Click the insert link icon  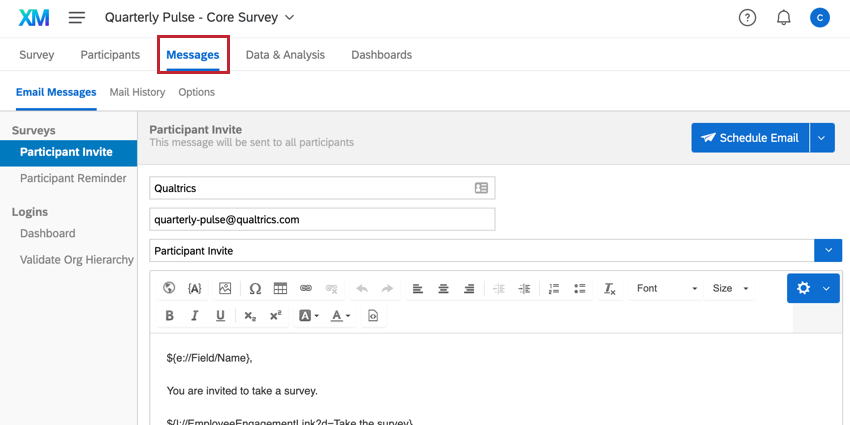[306, 288]
